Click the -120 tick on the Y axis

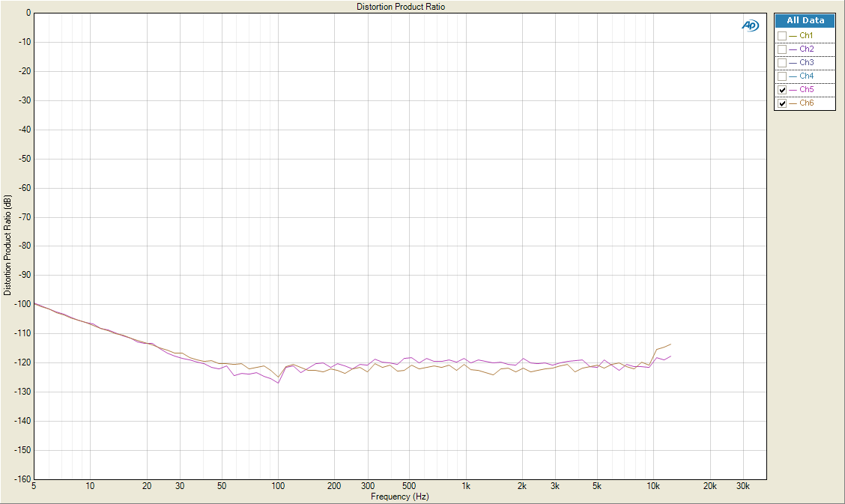(x=22, y=363)
